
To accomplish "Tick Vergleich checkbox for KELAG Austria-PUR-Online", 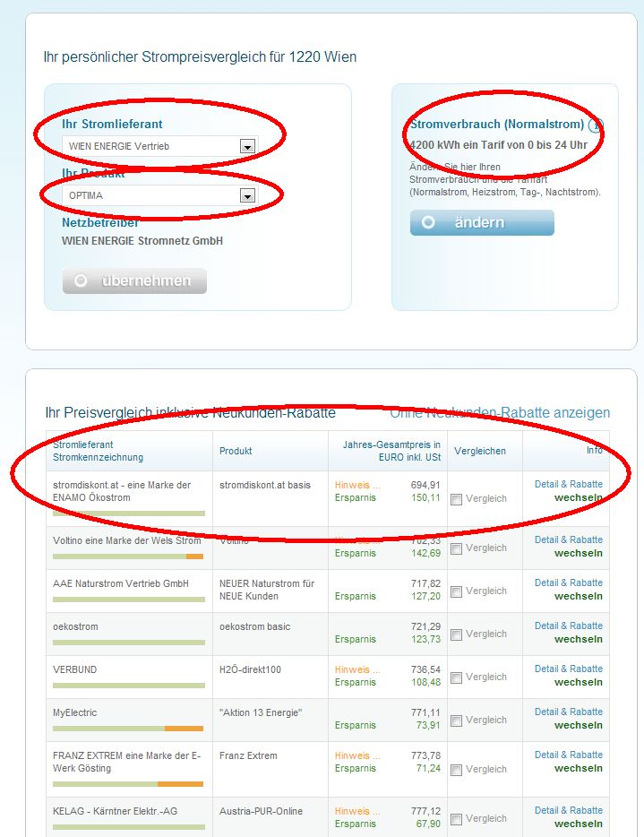I will [456, 819].
